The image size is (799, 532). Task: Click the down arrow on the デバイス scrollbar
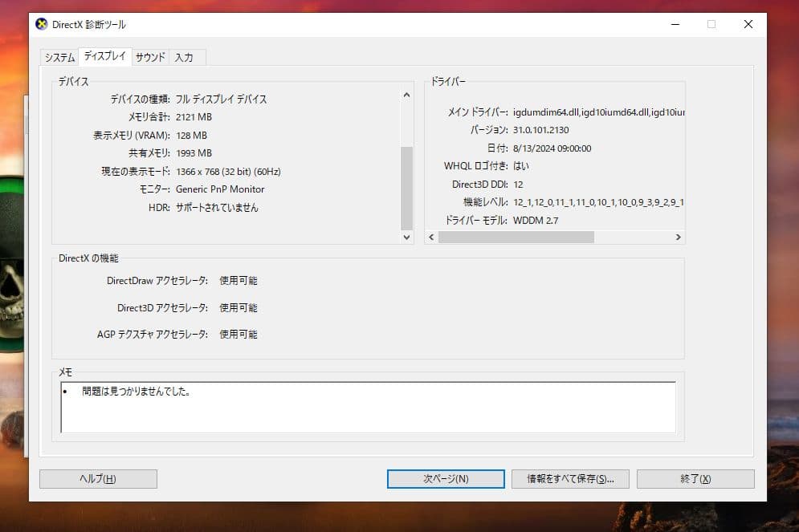(x=406, y=238)
